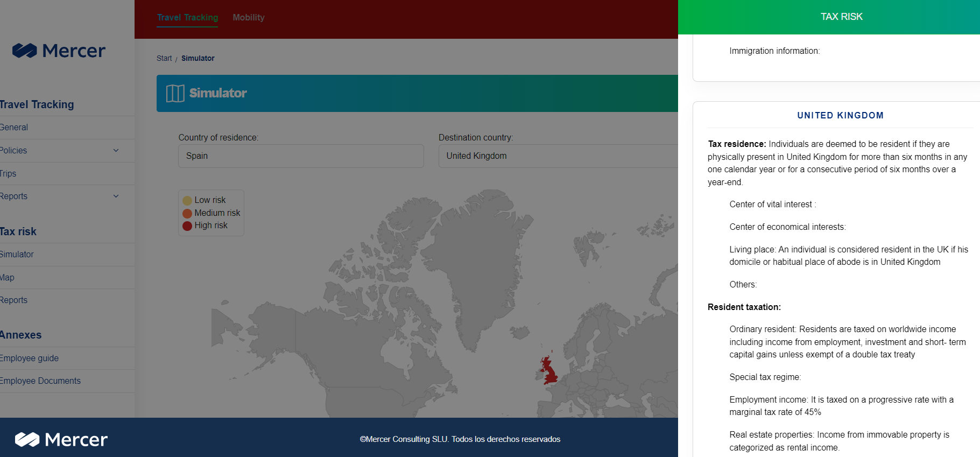This screenshot has width=980, height=457.
Task: Click the Mercer logo in footer
Action: [x=61, y=439]
